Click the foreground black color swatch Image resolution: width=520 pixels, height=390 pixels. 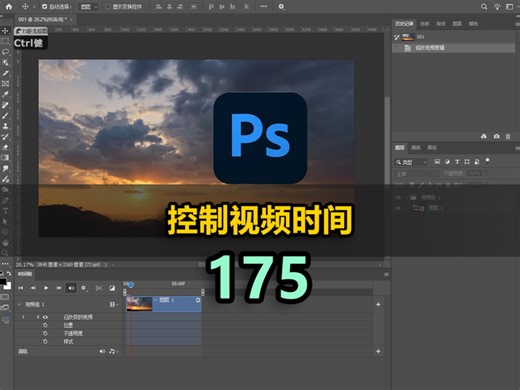pyautogui.click(x=3, y=282)
